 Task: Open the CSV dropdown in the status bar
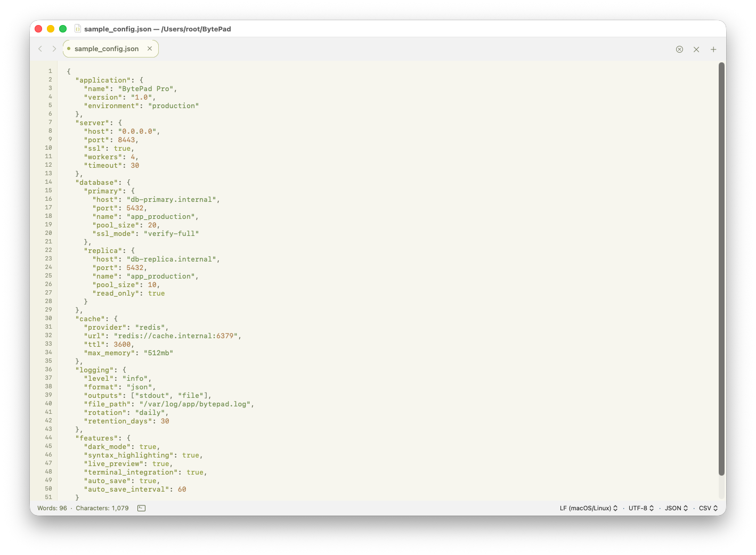pyautogui.click(x=708, y=508)
